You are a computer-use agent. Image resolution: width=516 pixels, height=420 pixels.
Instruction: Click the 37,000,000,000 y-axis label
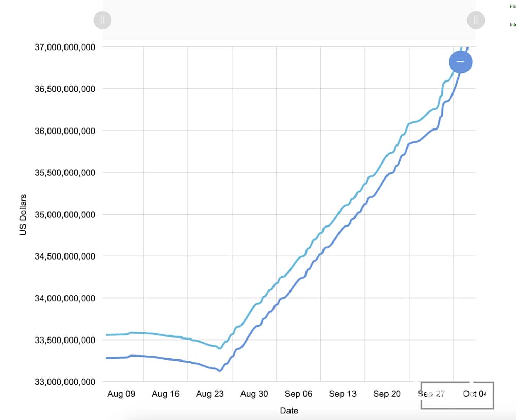65,47
